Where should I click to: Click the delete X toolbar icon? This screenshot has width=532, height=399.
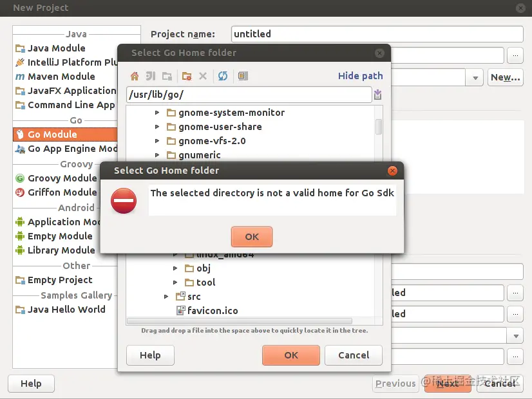tap(203, 76)
